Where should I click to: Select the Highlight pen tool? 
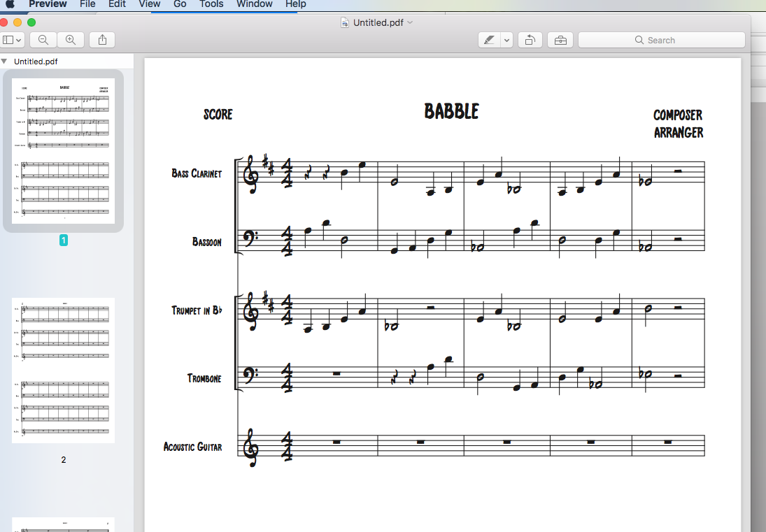[490, 41]
